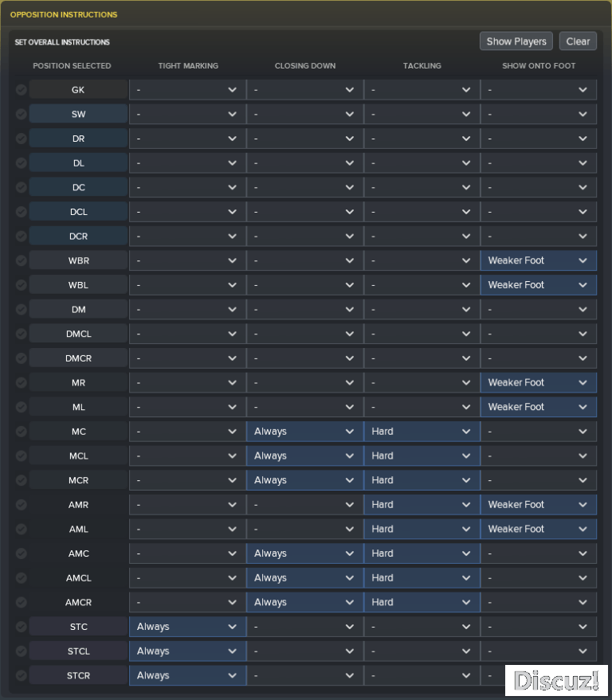Open Weaker Foot dropdown for WBL
The image size is (612, 700).
539,285
